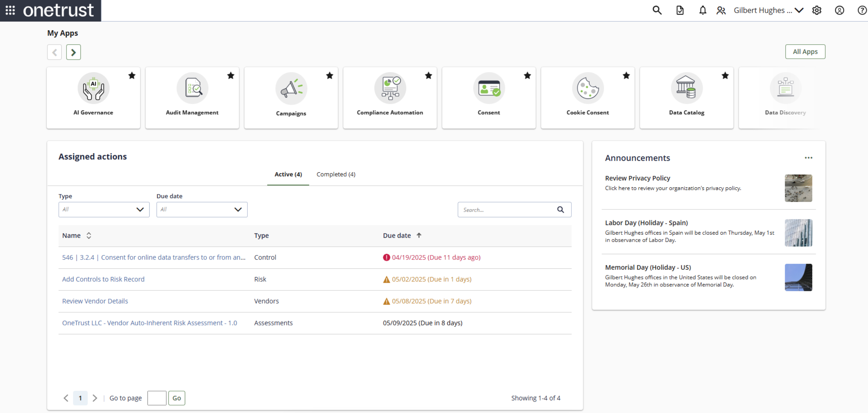Show next apps with right chevron
Screen dimensions: 868x413
click(x=73, y=52)
